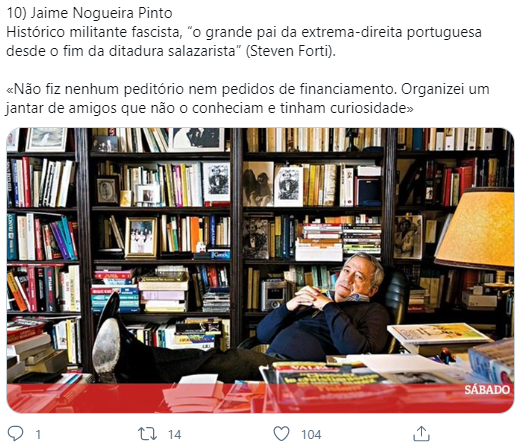Viewport: 529px width, 447px height.
Task: Like the tweet with the heart icon
Action: point(281,434)
